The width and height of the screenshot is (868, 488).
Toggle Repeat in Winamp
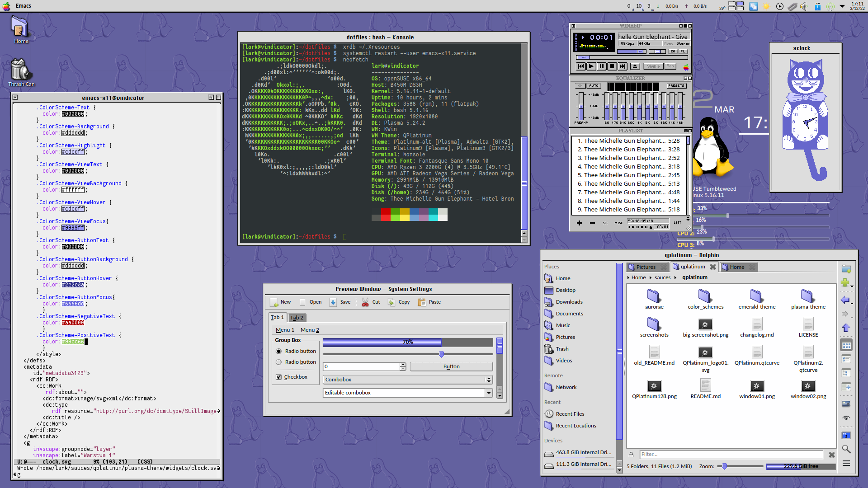pyautogui.click(x=670, y=66)
